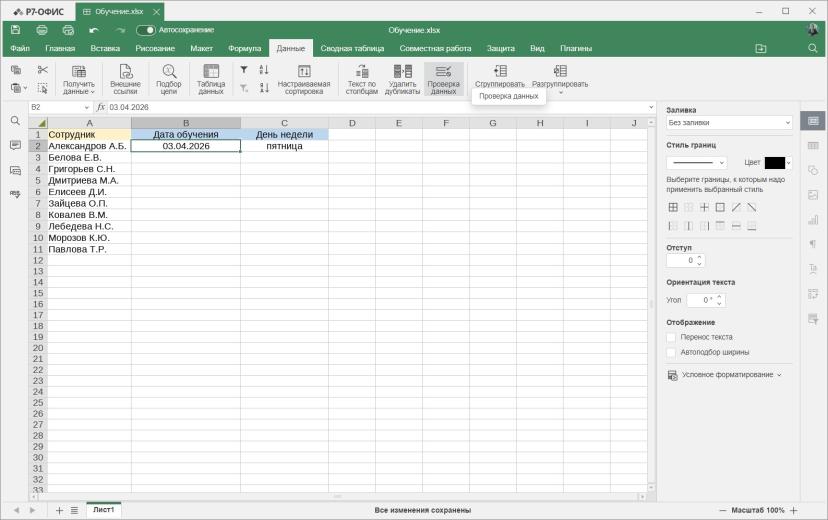
Task: Pick the black border color swatch
Action: (x=775, y=163)
